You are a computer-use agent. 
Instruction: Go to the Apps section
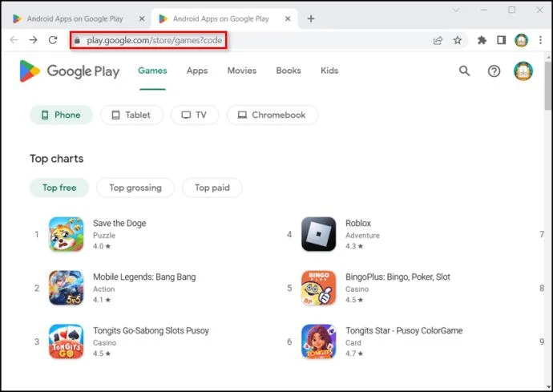197,71
